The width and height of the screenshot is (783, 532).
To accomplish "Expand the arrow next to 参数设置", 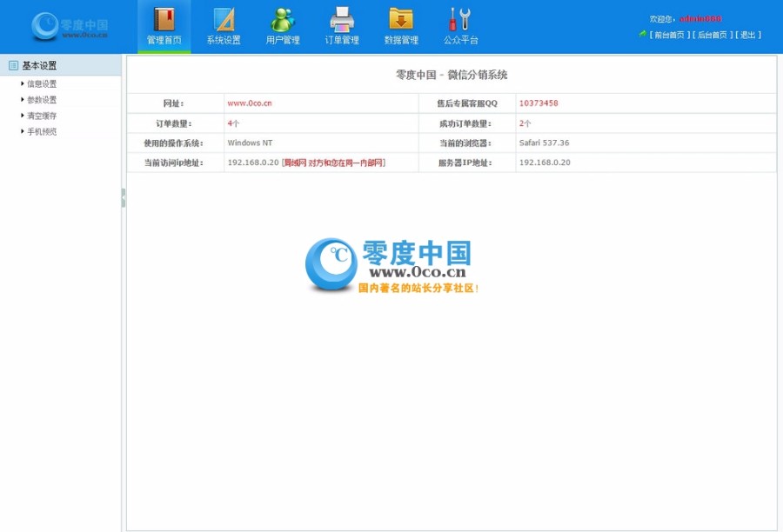I will (23, 99).
